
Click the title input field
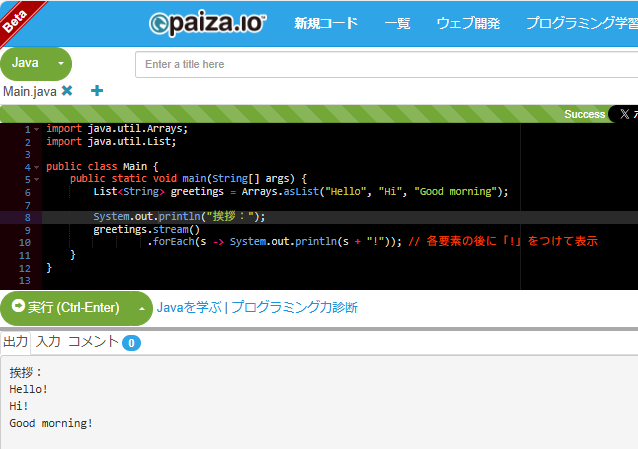coord(386,64)
